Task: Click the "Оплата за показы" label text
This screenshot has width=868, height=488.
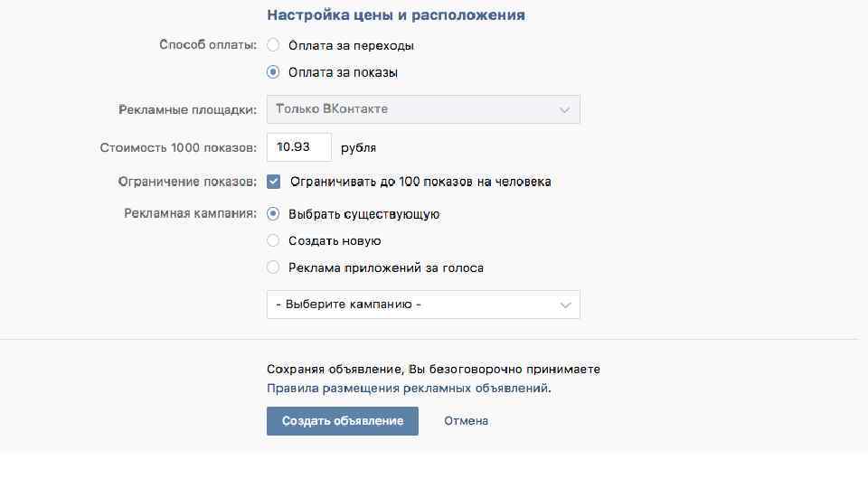Action: pos(343,72)
